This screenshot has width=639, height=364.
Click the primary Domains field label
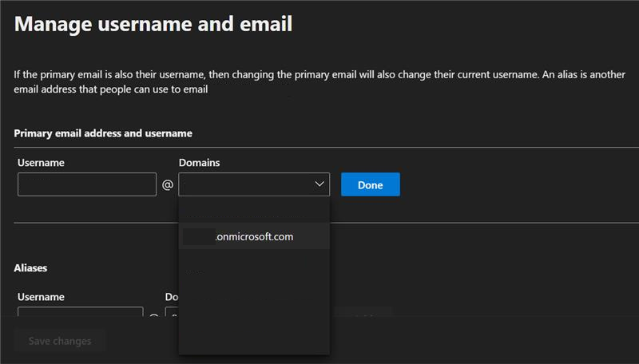pyautogui.click(x=199, y=163)
